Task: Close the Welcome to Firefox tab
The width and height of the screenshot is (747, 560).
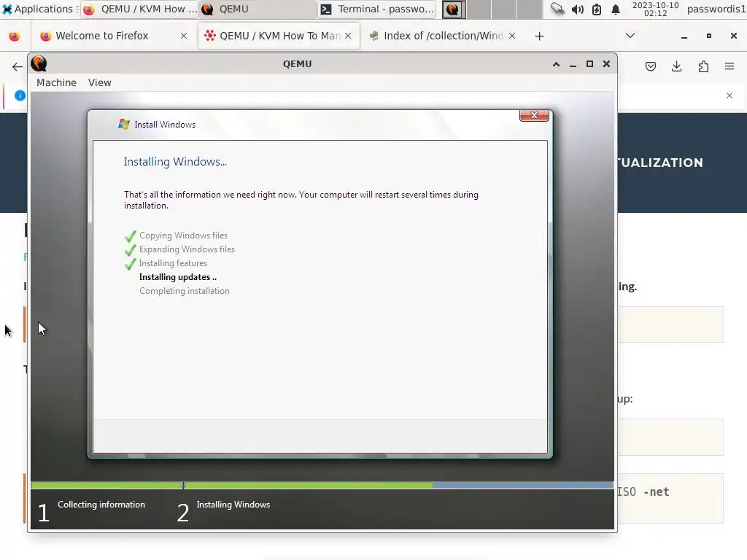Action: pyautogui.click(x=184, y=36)
